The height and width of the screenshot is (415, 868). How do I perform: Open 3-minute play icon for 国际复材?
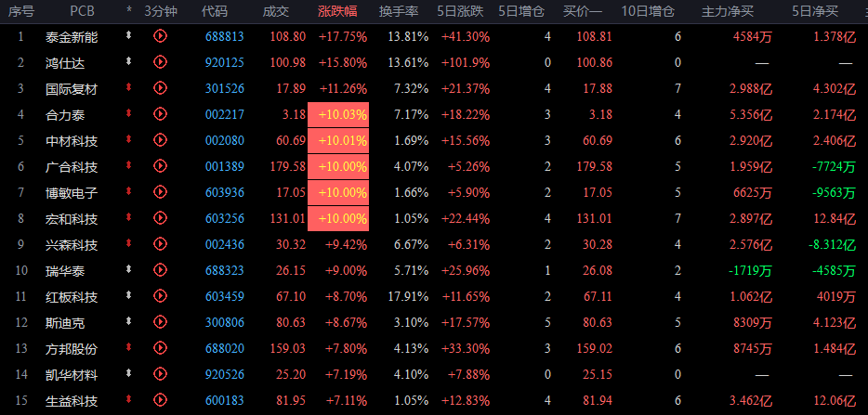click(160, 88)
